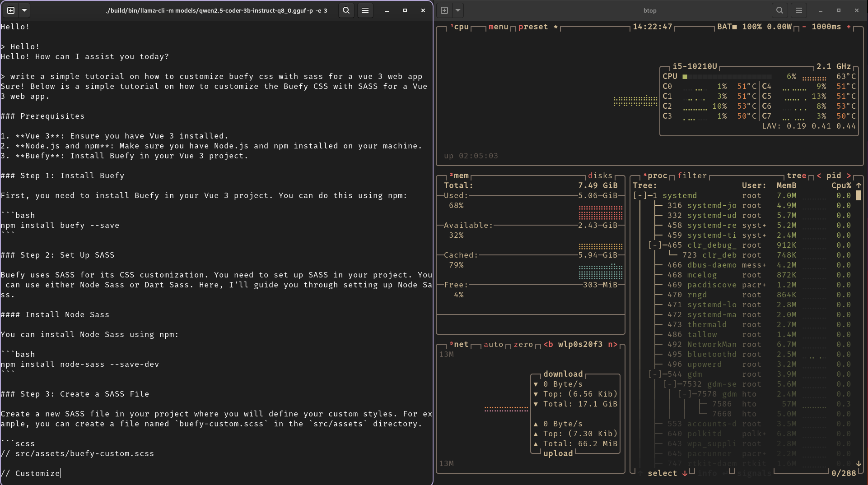
Task: Collapse systemd process tree node
Action: (x=640, y=195)
